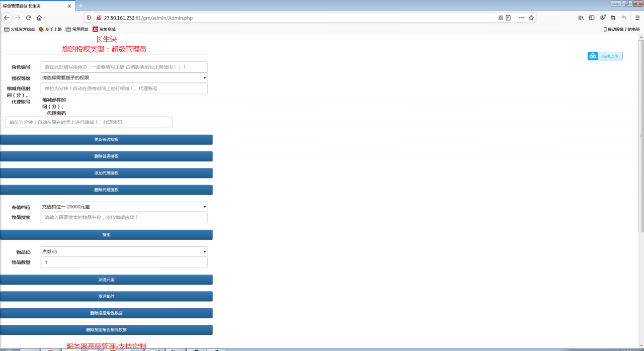Open the QR code icon in address bar
Screen dimensions: 644x351
coord(501,18)
